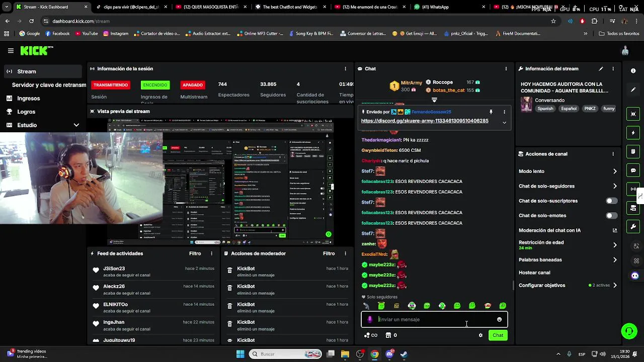Switch to the WhatsApp browser tab
Viewport: 644px width, 362px height.
tap(450, 7)
